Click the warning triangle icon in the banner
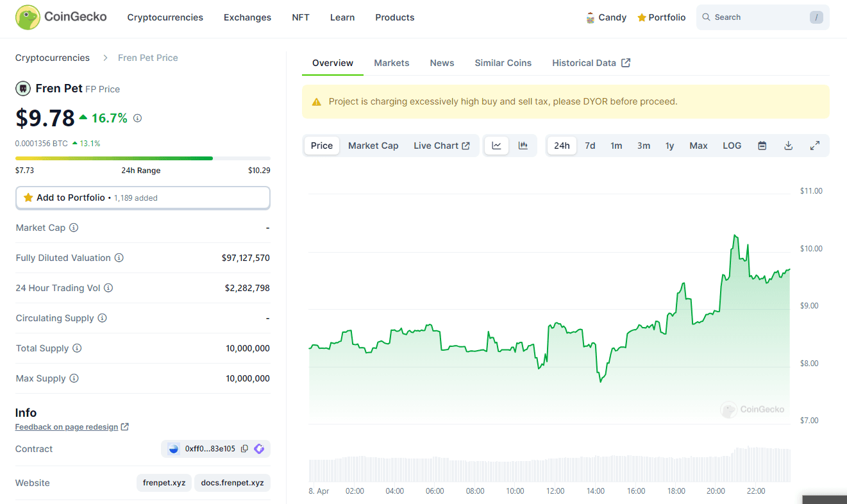Screen dimensions: 847x504 tap(316, 102)
